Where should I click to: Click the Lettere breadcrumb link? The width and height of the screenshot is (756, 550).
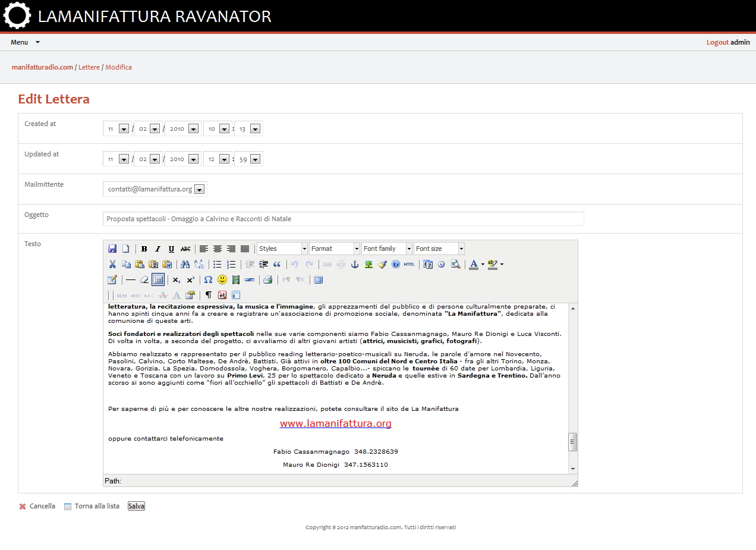point(89,67)
